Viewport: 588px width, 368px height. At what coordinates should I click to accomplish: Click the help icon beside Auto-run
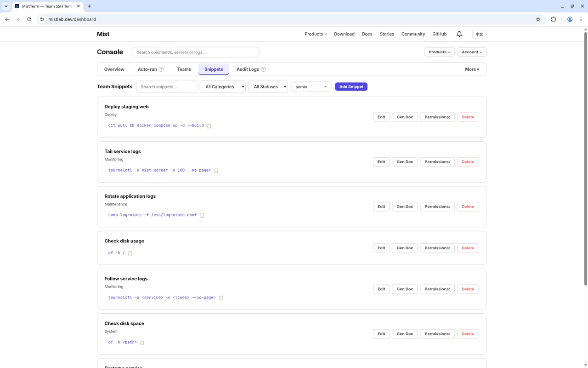(161, 69)
